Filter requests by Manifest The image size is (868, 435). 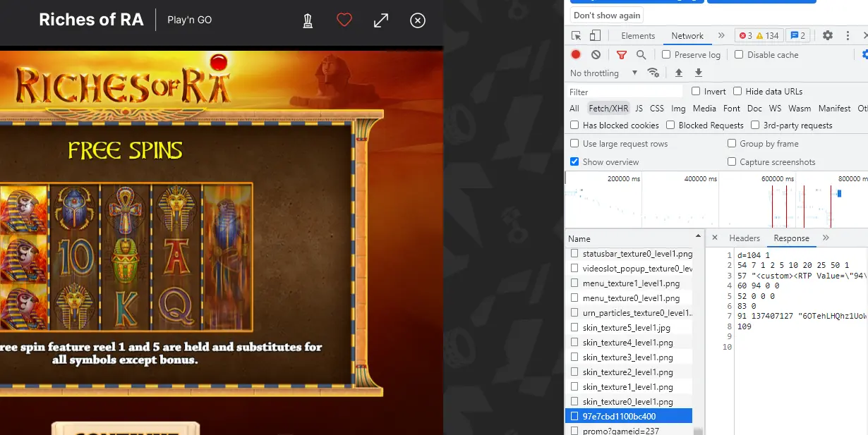point(834,109)
